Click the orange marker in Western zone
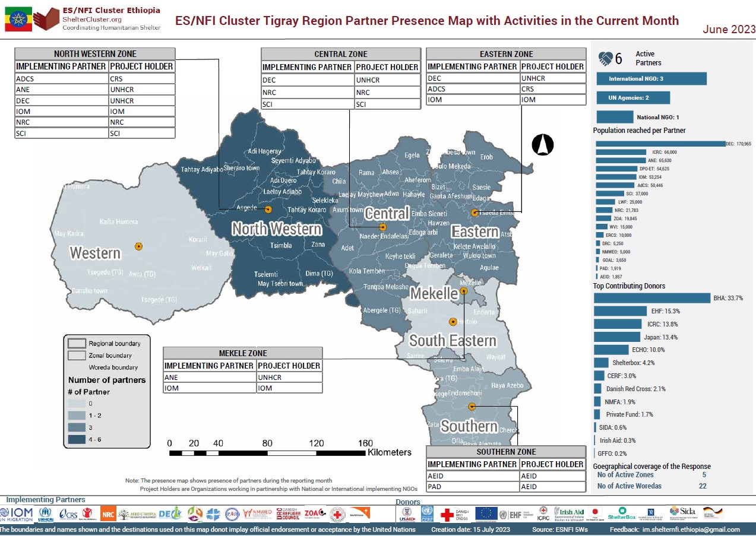 point(138,246)
